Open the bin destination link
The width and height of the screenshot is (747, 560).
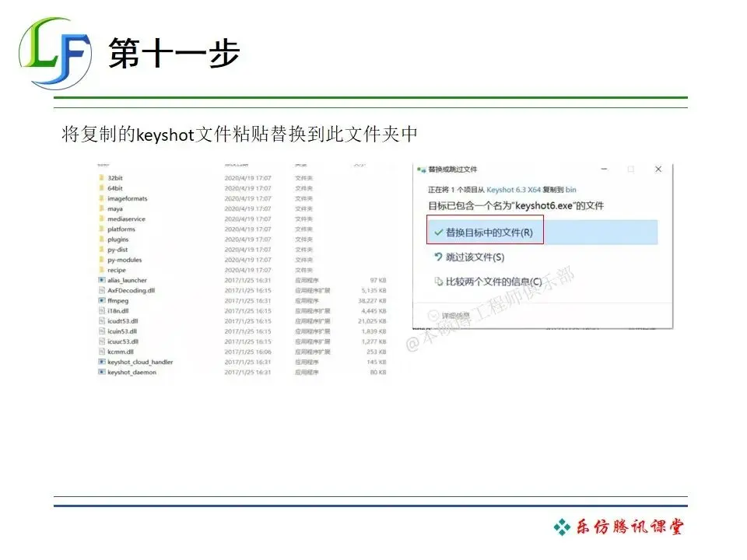point(570,190)
